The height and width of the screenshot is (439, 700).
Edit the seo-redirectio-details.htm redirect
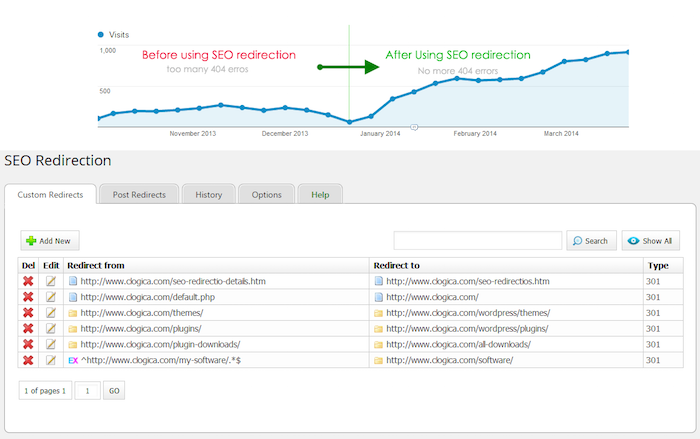click(x=51, y=281)
